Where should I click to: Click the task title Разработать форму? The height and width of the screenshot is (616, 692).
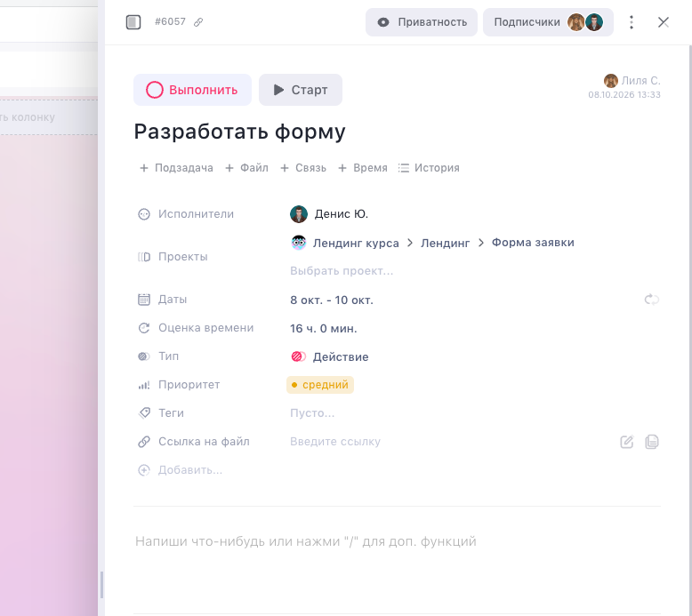point(239,132)
